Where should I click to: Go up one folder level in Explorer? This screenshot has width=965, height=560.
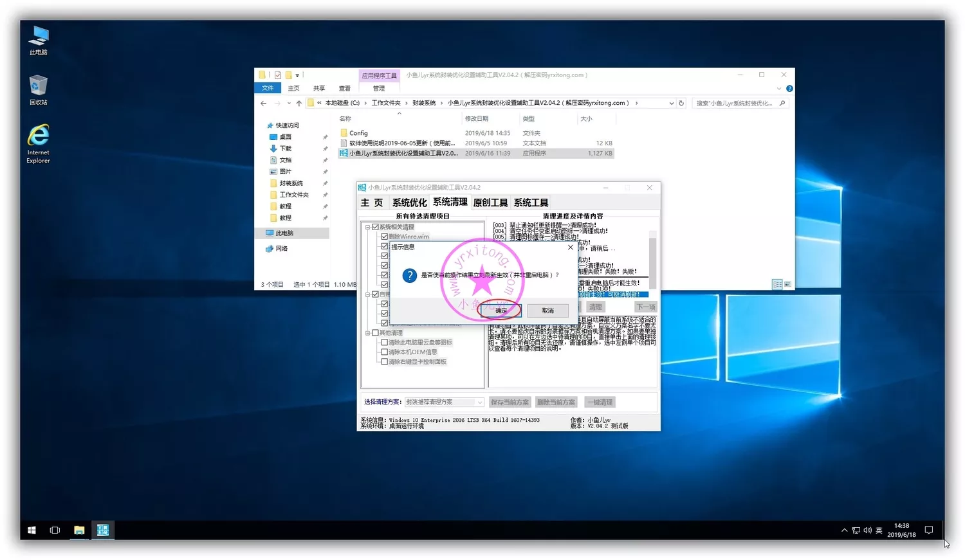(299, 103)
